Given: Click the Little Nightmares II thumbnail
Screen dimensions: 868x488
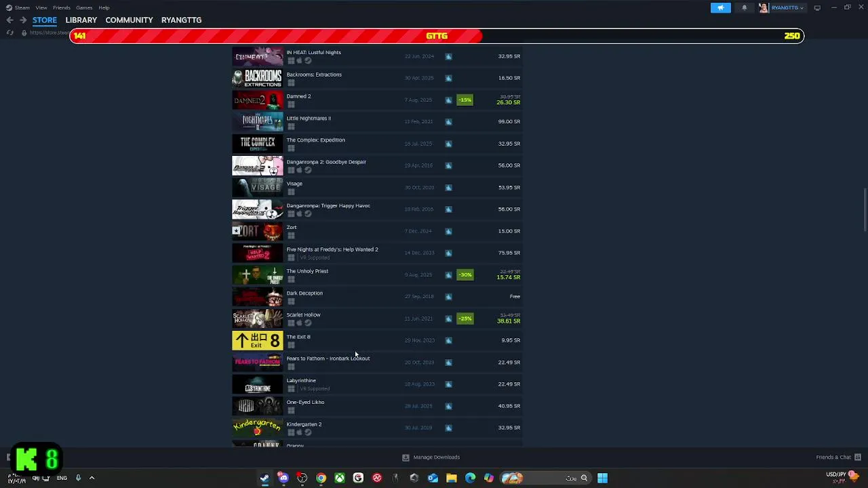Looking at the screenshot, I should (x=257, y=122).
